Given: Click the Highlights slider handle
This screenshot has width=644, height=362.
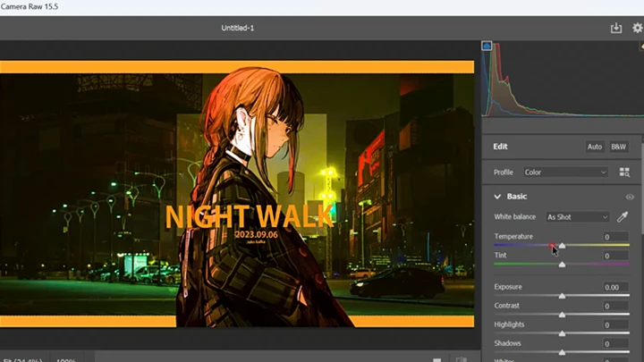Looking at the screenshot, I should [x=562, y=333].
